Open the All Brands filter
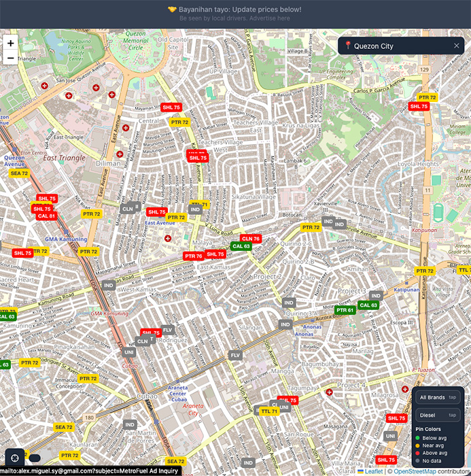Image resolution: width=471 pixels, height=476 pixels. [438, 397]
